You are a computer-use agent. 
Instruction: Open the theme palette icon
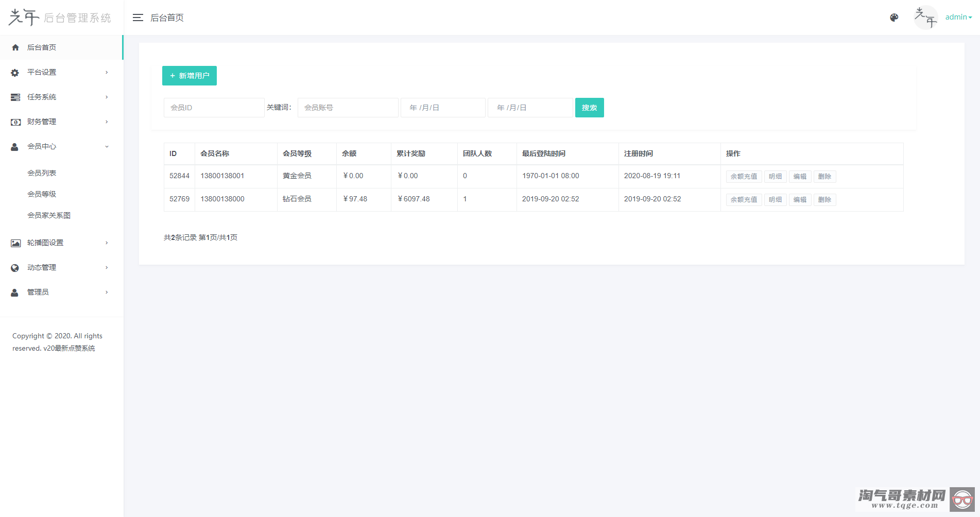pos(894,18)
